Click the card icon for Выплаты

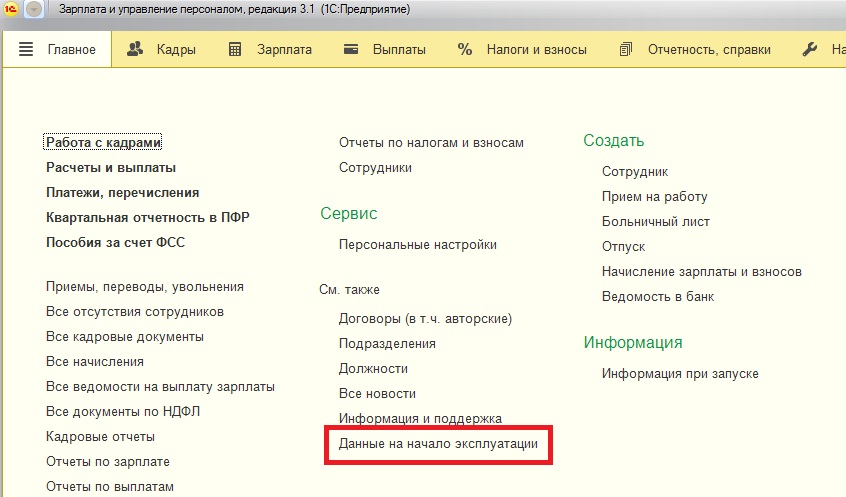(351, 49)
